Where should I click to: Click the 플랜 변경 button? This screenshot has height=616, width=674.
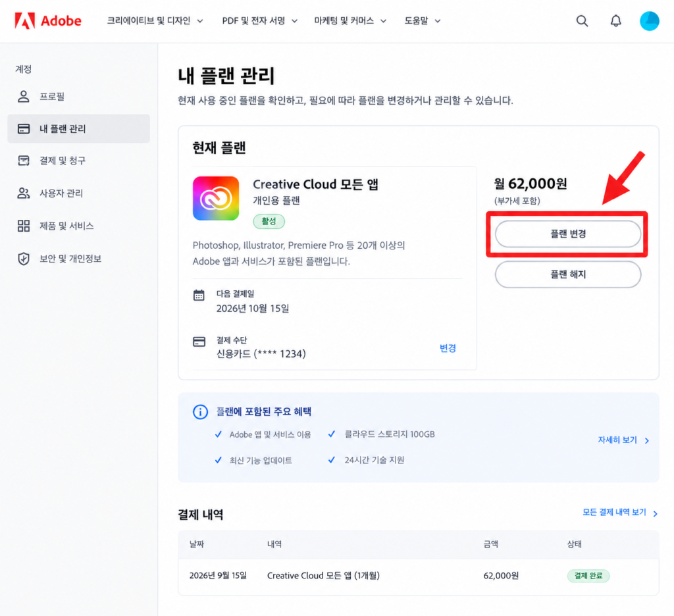568,234
